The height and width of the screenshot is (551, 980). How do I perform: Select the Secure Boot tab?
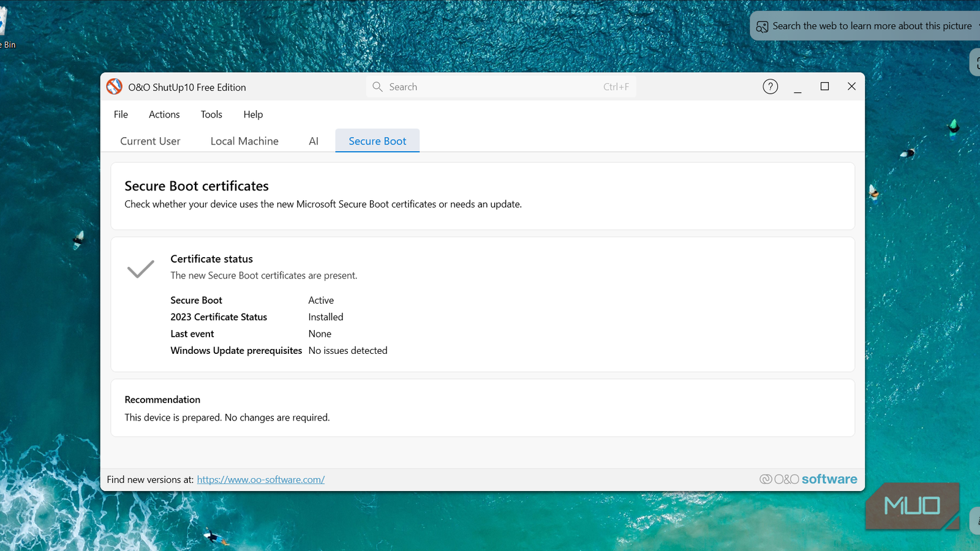[377, 141]
